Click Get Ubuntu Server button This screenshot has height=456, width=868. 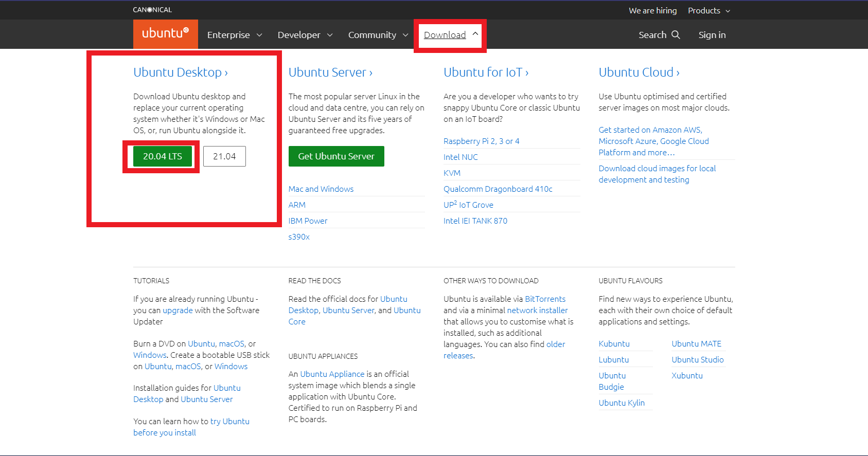tap(336, 156)
